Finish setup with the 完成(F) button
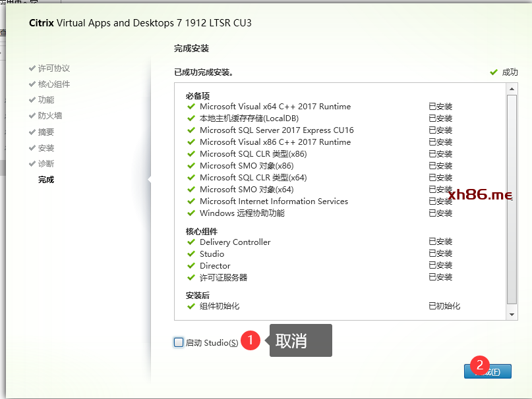This screenshot has height=399, width=532. click(488, 371)
